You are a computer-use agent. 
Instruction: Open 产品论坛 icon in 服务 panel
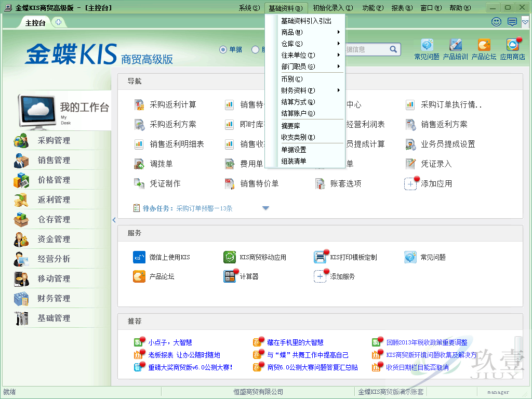[x=139, y=276]
